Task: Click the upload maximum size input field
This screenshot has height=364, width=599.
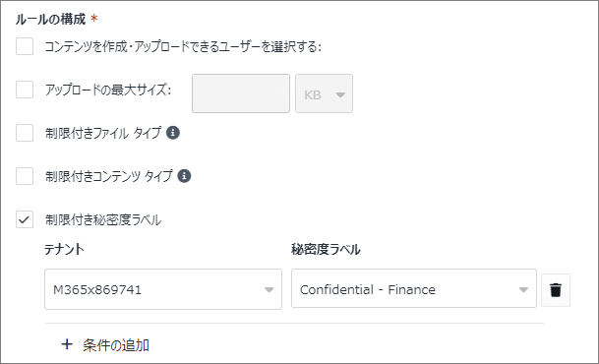Action: 241,93
